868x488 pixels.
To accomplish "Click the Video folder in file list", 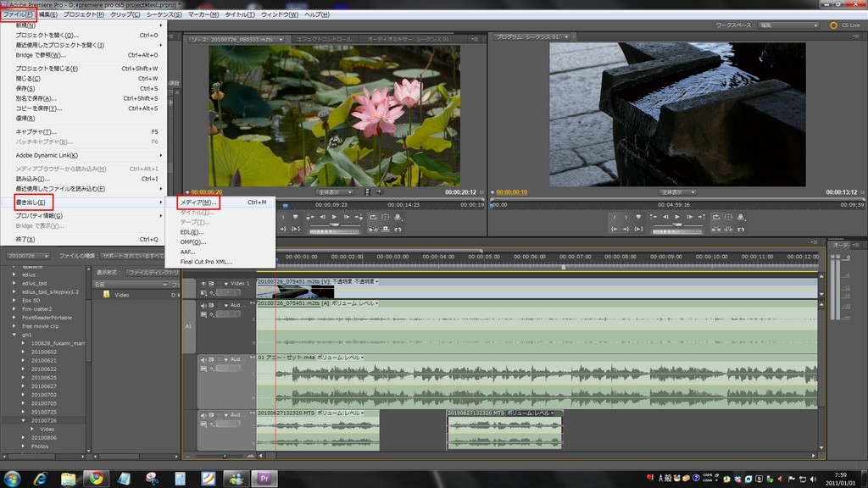I will tap(121, 295).
